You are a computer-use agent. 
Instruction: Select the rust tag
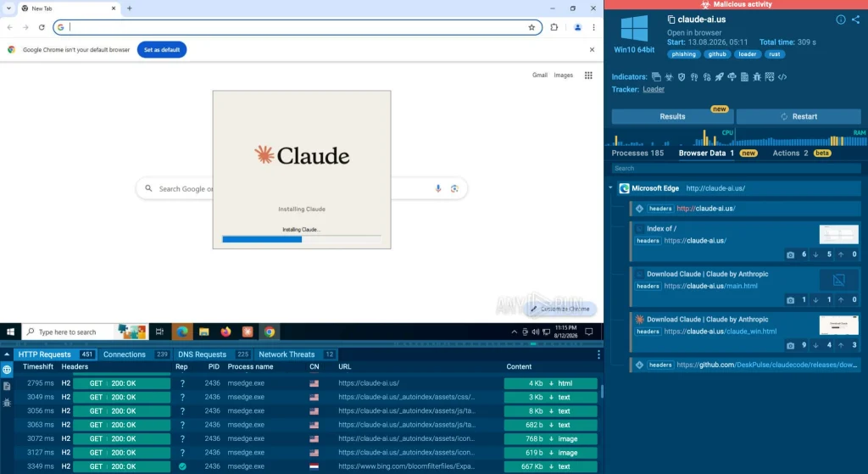click(x=775, y=54)
